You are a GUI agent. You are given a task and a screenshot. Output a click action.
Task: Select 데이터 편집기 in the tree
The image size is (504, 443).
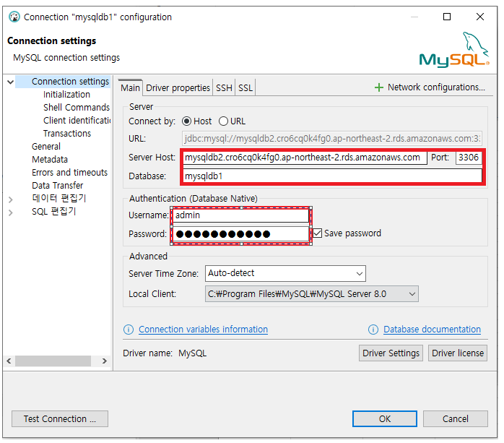58,198
